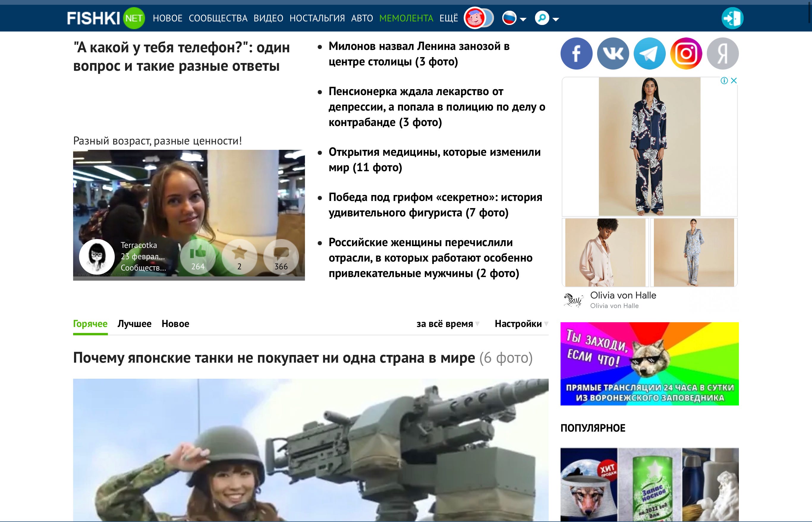The width and height of the screenshot is (812, 522).
Task: Open the popular products thumbnail under ПОПУЛЯРНОЕ
Action: coord(650,485)
